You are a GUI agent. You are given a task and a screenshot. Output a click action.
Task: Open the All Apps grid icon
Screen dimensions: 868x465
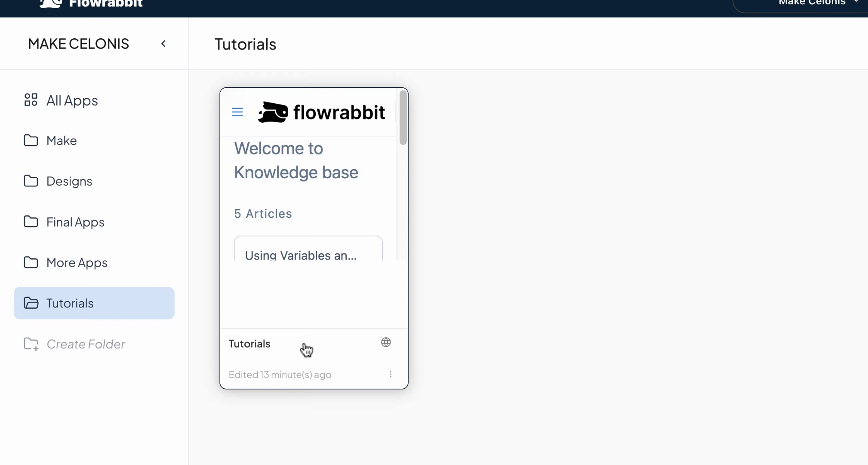tap(31, 100)
